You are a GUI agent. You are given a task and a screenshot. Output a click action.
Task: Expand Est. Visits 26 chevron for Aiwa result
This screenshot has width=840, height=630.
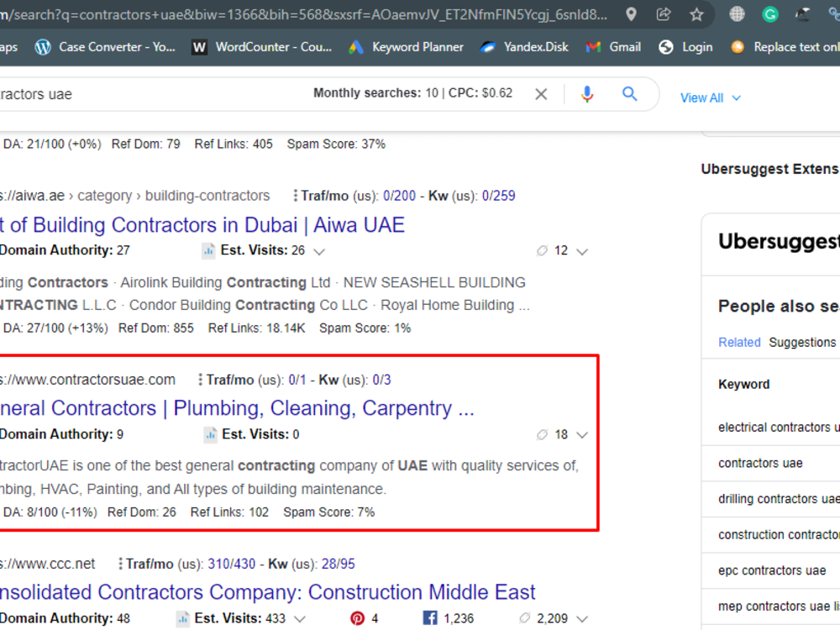(319, 251)
